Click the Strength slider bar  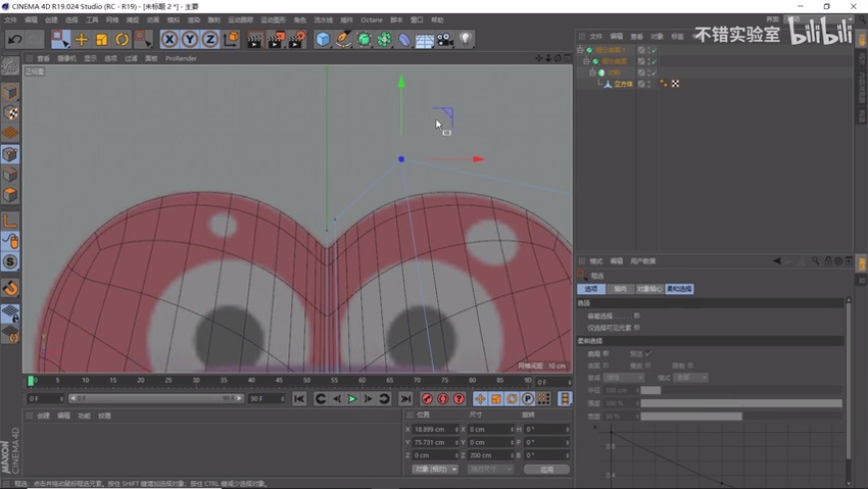(741, 403)
